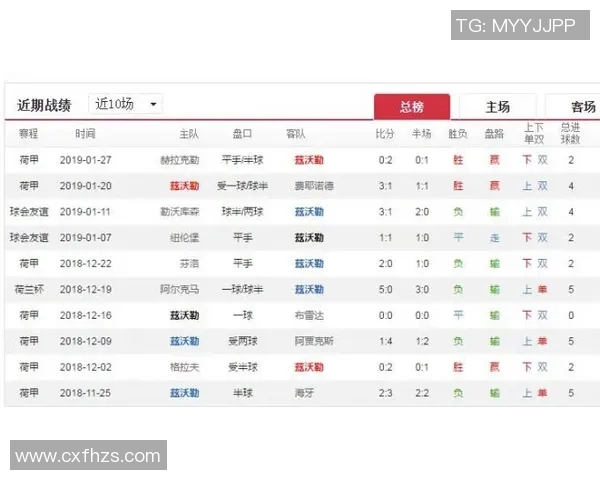The width and height of the screenshot is (600, 480).
Task: Click the 时间 column header
Action: [85, 134]
